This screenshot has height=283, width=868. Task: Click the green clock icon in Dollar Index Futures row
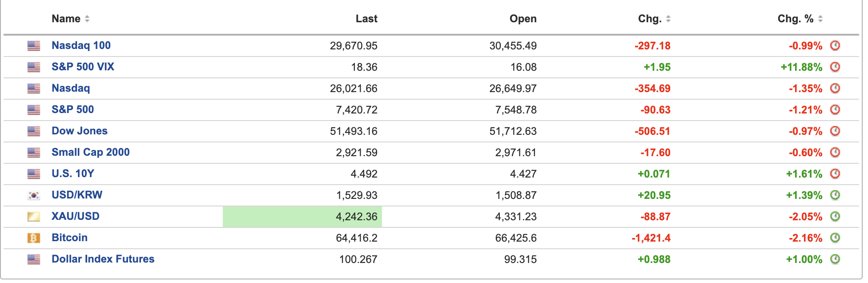tap(835, 259)
